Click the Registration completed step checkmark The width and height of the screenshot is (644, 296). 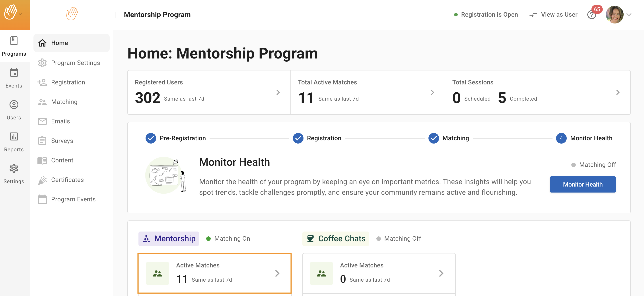[298, 138]
